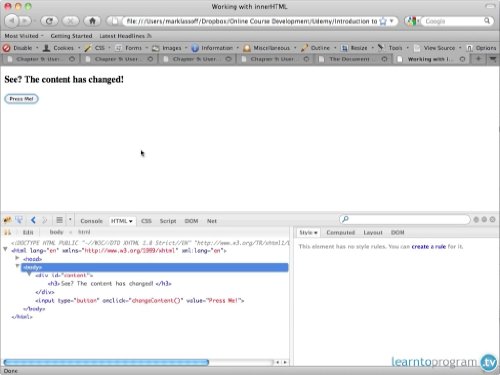The image size is (500, 375).
Task: Follow the create a rule link
Action: coord(428,247)
